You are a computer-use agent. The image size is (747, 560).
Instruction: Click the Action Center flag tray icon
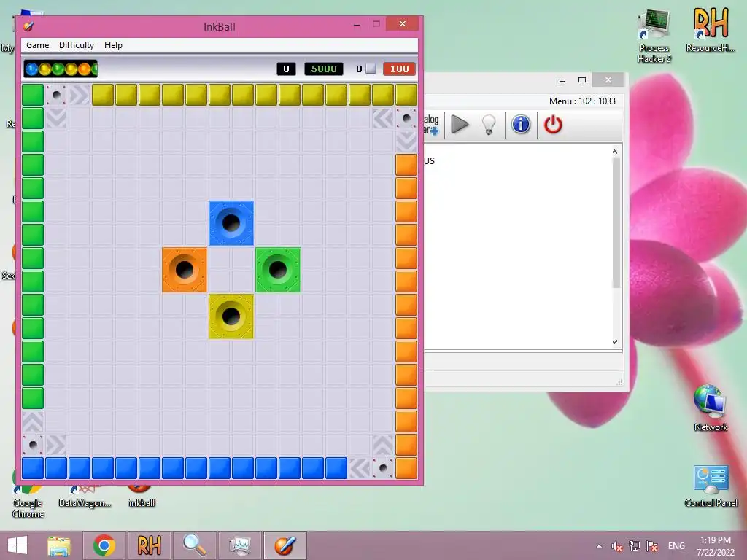tap(652, 546)
